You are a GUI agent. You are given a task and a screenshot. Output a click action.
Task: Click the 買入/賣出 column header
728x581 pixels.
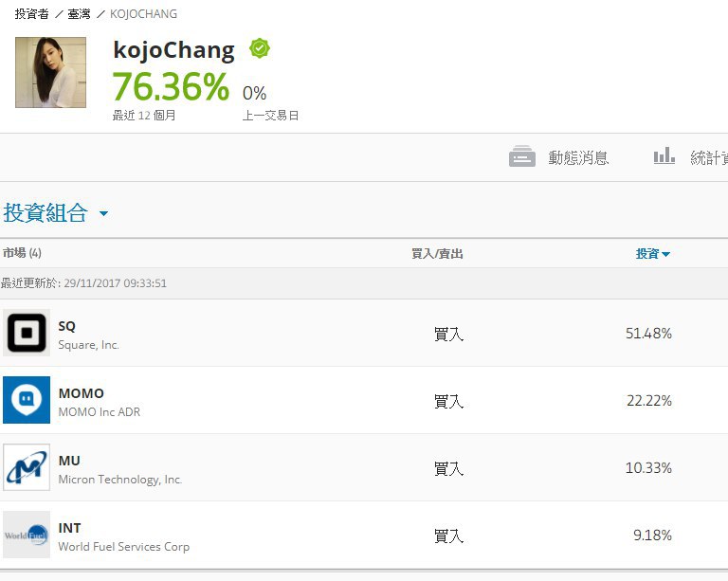pyautogui.click(x=437, y=253)
